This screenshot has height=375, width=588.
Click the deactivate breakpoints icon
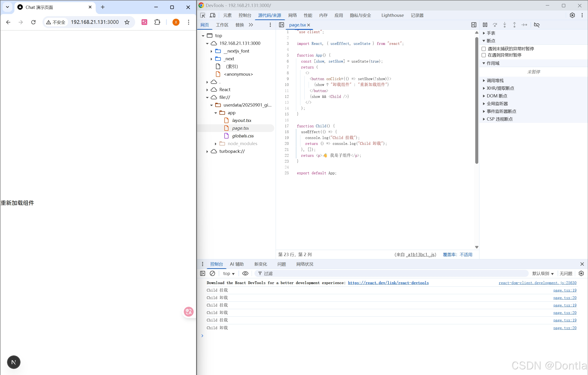(537, 25)
